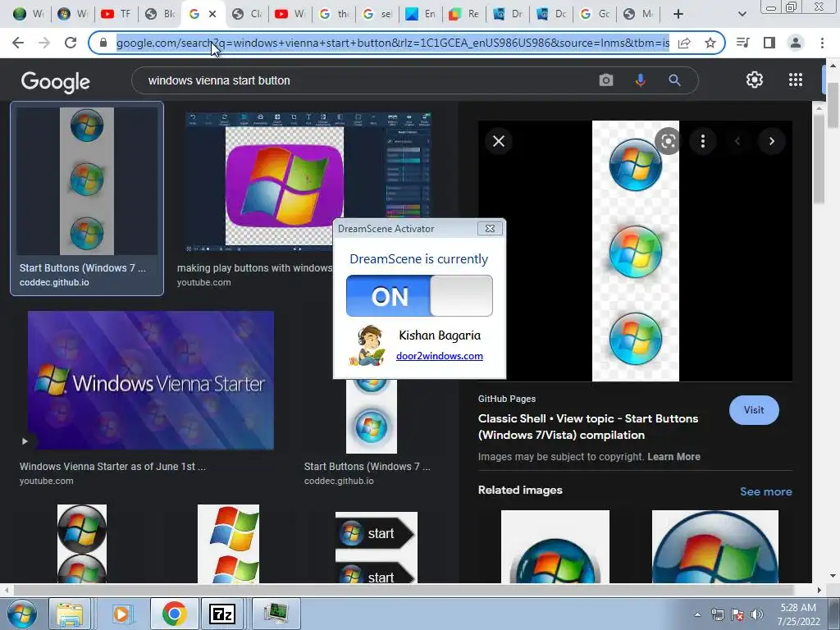Open Chrome tab search dropdown arrow
Viewport: 840px width, 630px height.
click(x=742, y=14)
